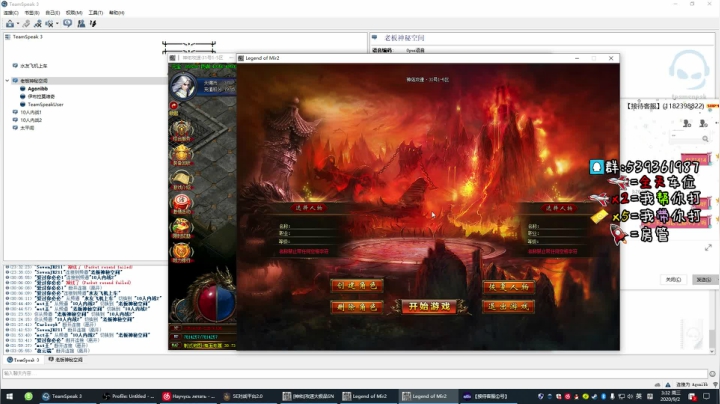Click the search magnifier icon in right chat window

coord(705,139)
